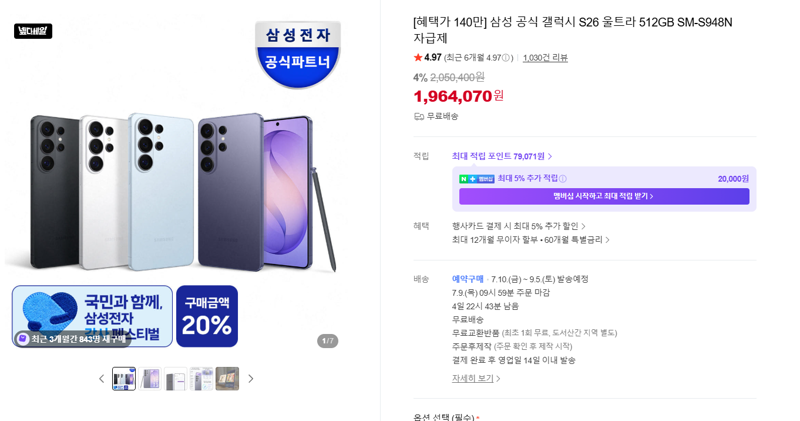The width and height of the screenshot is (800, 421).
Task: Click the previous thumbnail arrow
Action: coord(101,379)
